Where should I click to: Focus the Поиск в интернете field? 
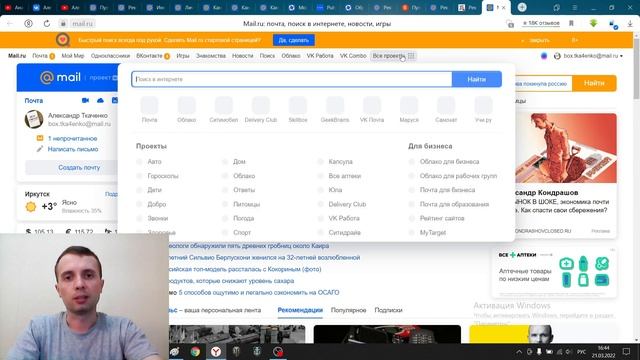tap(291, 79)
